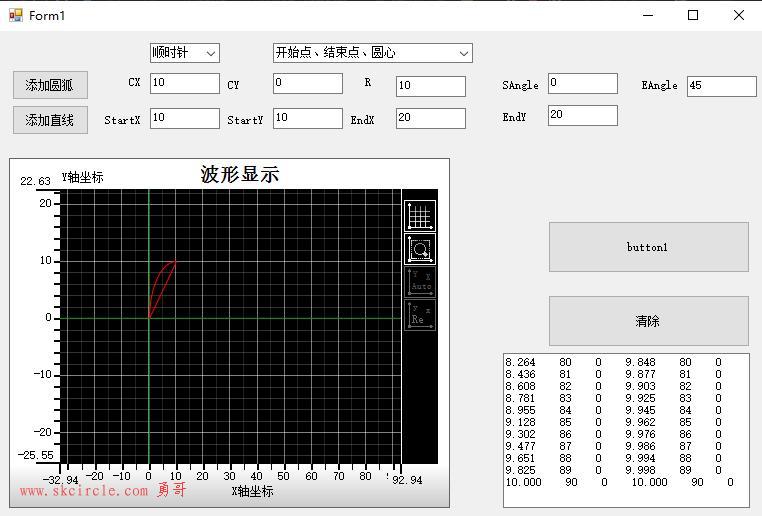Viewport: 762px width, 516px height.
Task: Click the 清除 clear button
Action: [648, 321]
